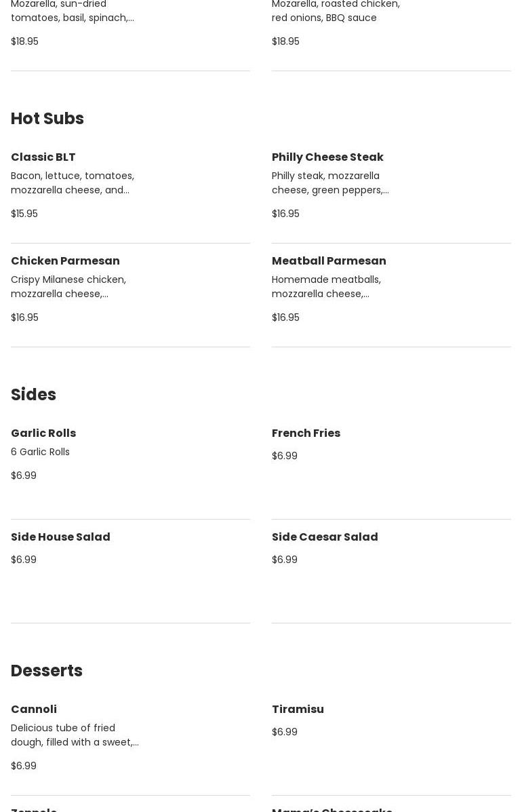Add Garlic Rolls from Sides
Image resolution: width=522 pixels, height=812 pixels.
coord(43,433)
